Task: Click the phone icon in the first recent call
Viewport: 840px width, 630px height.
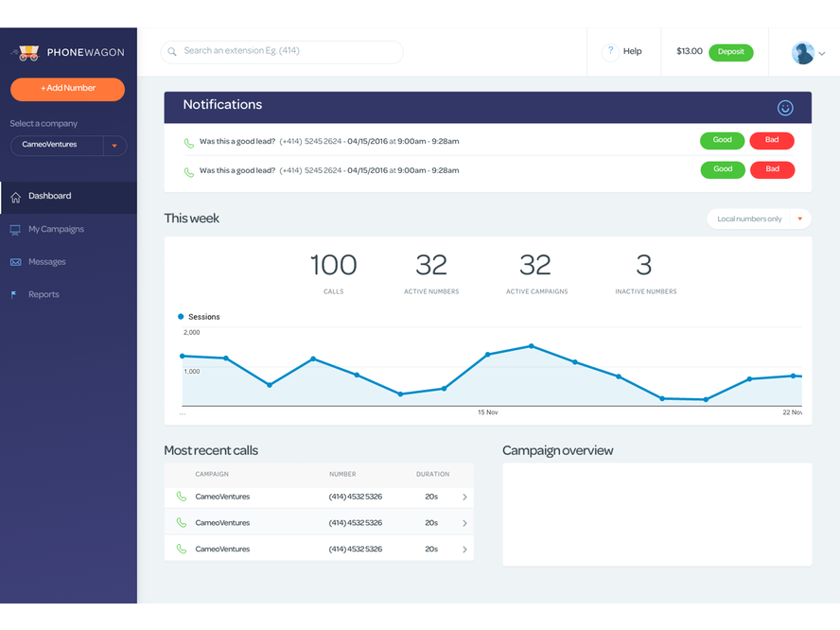Action: point(182,497)
